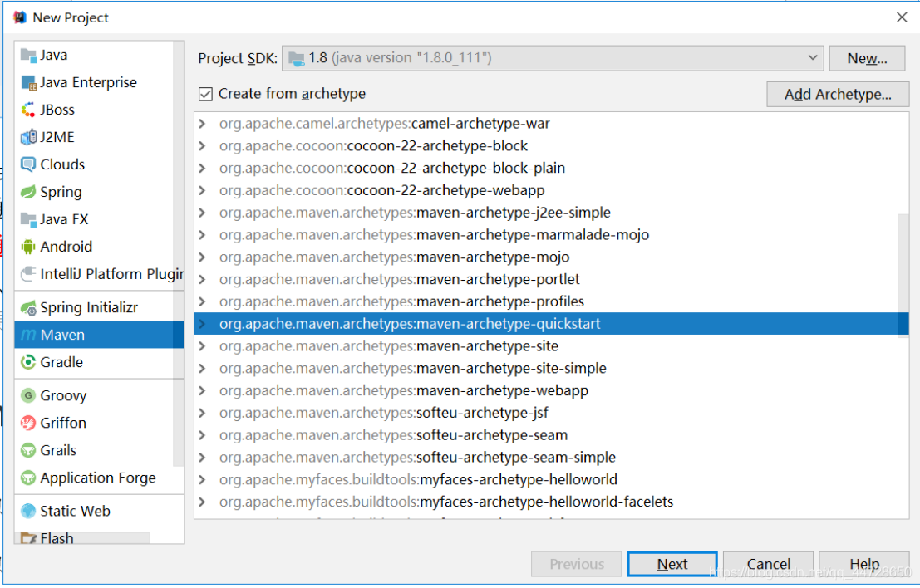Click the Flash folder icon

[x=28, y=538]
